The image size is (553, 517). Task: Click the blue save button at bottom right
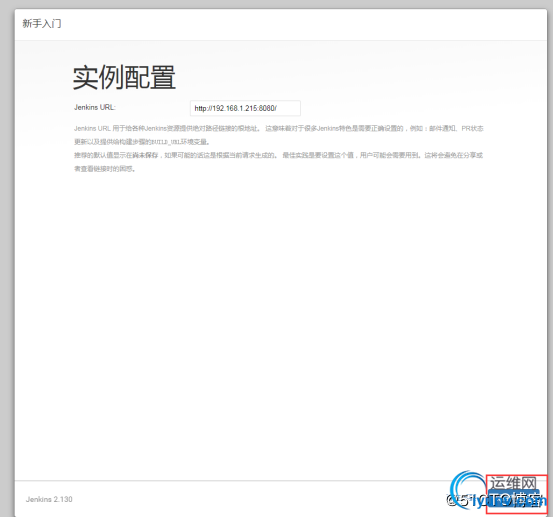pyautogui.click(x=514, y=499)
